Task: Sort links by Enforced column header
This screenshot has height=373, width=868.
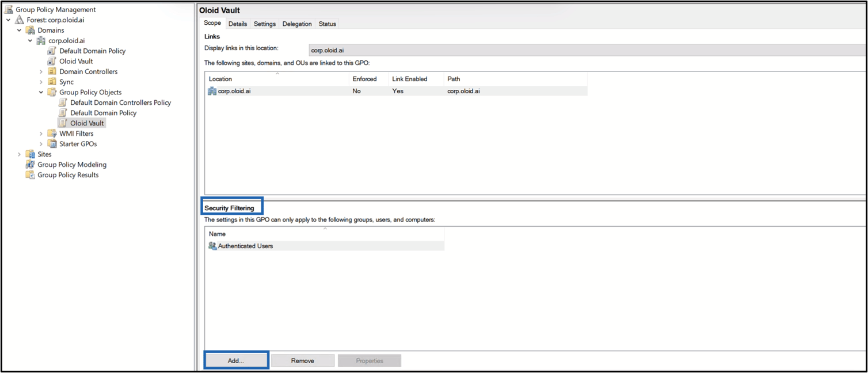Action: (369, 79)
